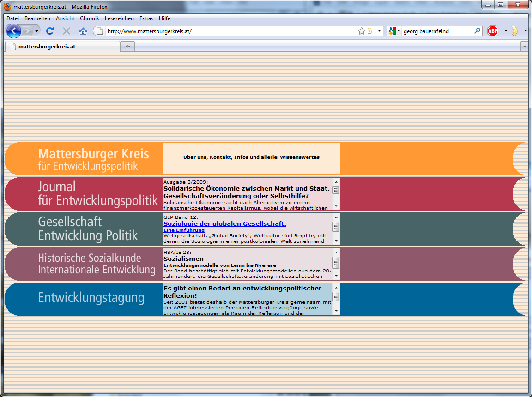Go back with the blue back arrow
532x397 pixels.
point(13,31)
